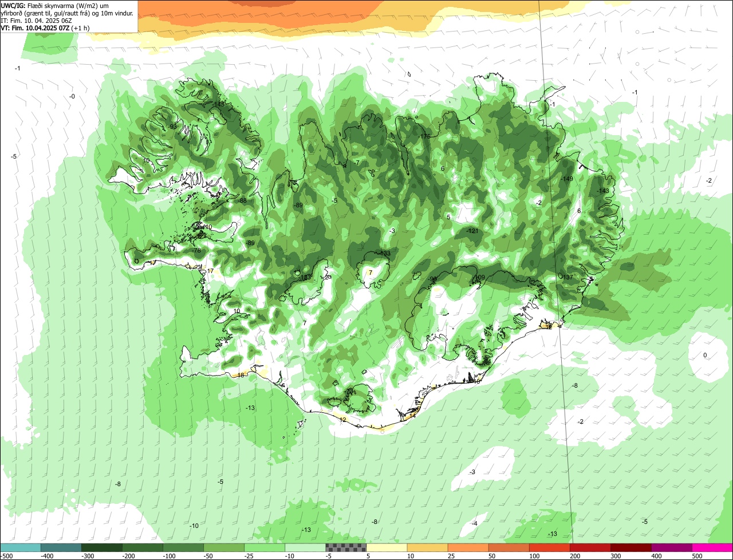Click the legend swatch between -300 and -200
This screenshot has width=733, height=560.
[102, 547]
